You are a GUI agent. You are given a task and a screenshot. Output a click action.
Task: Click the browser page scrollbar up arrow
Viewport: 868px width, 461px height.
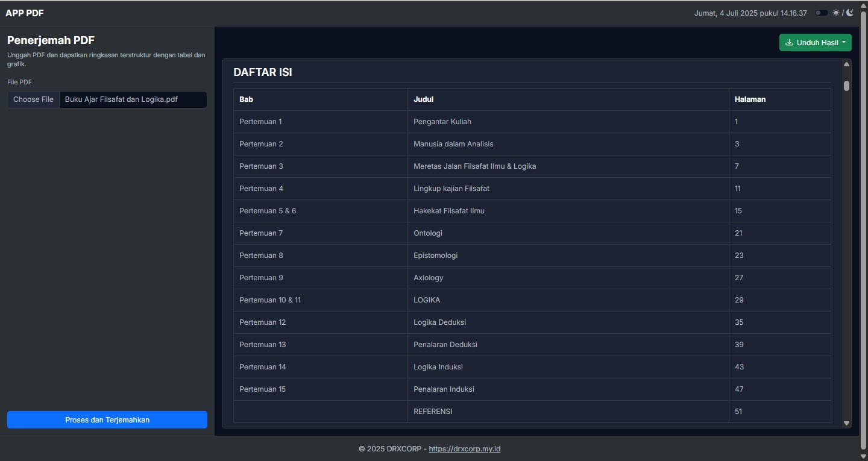[863, 5]
